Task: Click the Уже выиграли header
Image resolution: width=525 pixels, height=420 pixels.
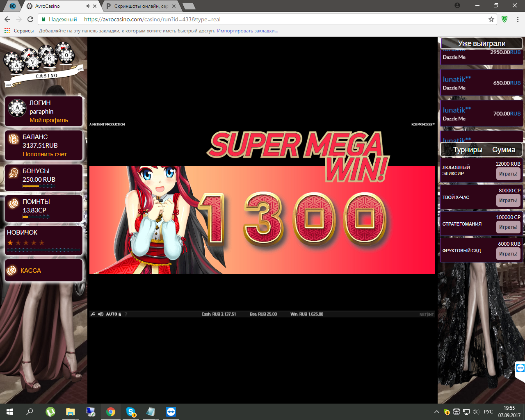Action: 482,43
